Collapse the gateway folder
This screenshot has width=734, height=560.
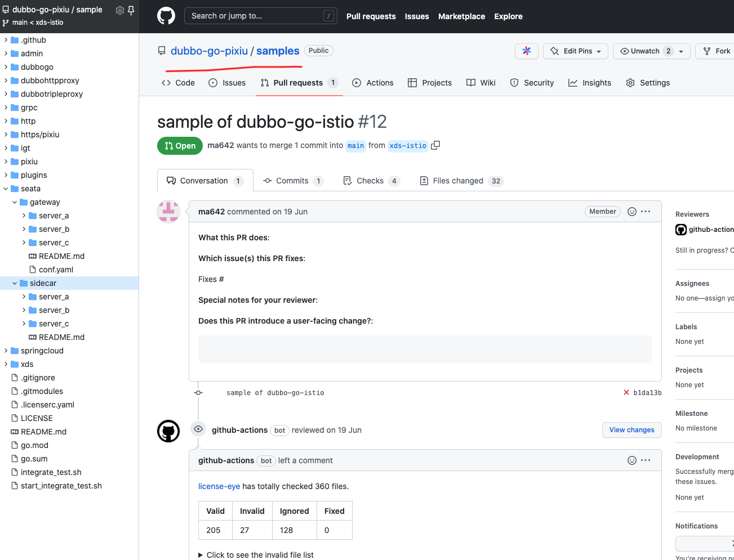[15, 202]
